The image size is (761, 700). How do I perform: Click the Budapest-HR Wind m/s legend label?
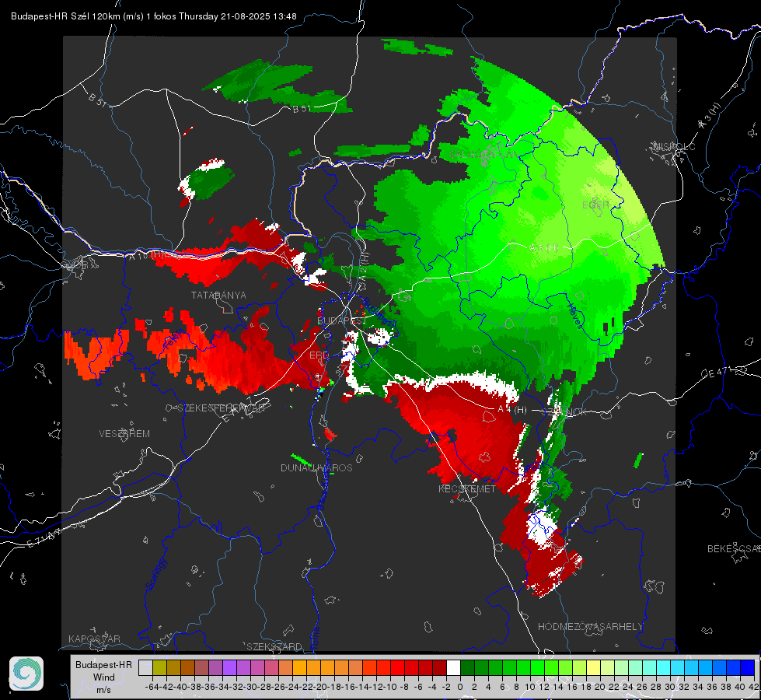[x=103, y=677]
